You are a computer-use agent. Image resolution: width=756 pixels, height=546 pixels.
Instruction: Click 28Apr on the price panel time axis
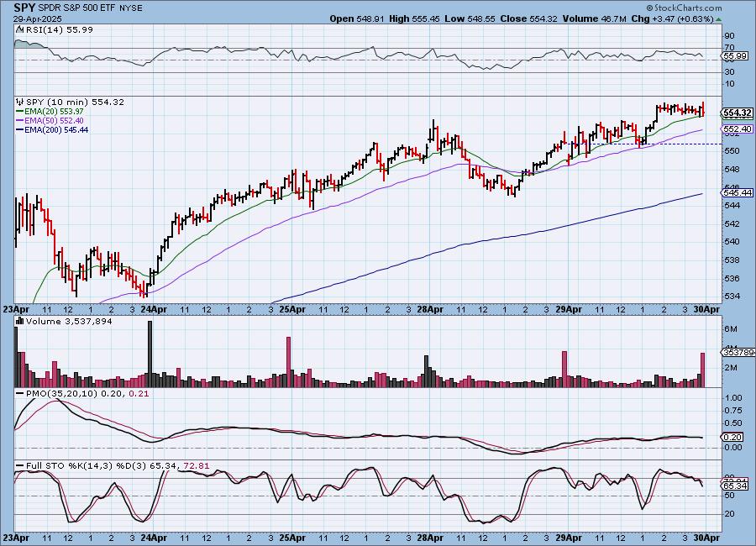tap(430, 309)
